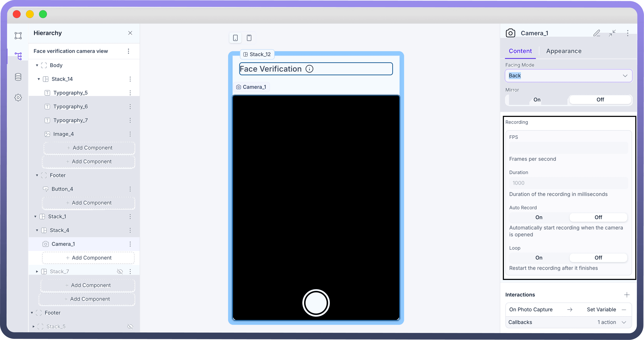Select the canvas frame tool icon

[x=18, y=36]
